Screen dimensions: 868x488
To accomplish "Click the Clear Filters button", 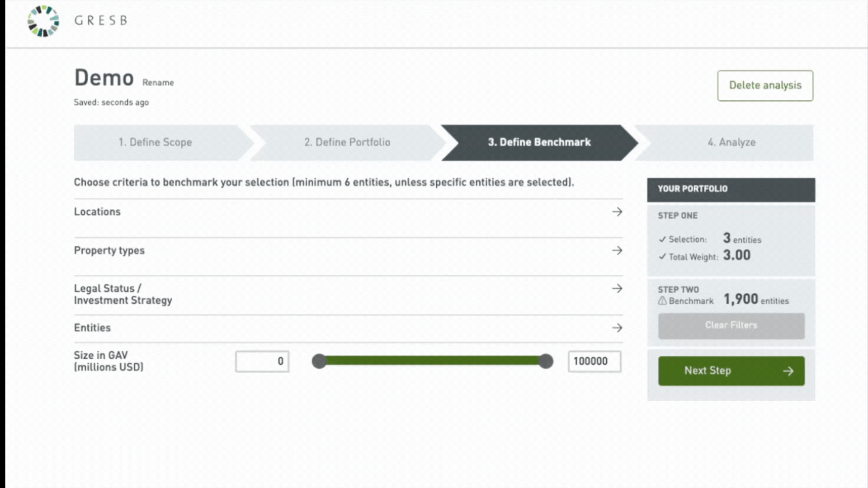I will (731, 325).
